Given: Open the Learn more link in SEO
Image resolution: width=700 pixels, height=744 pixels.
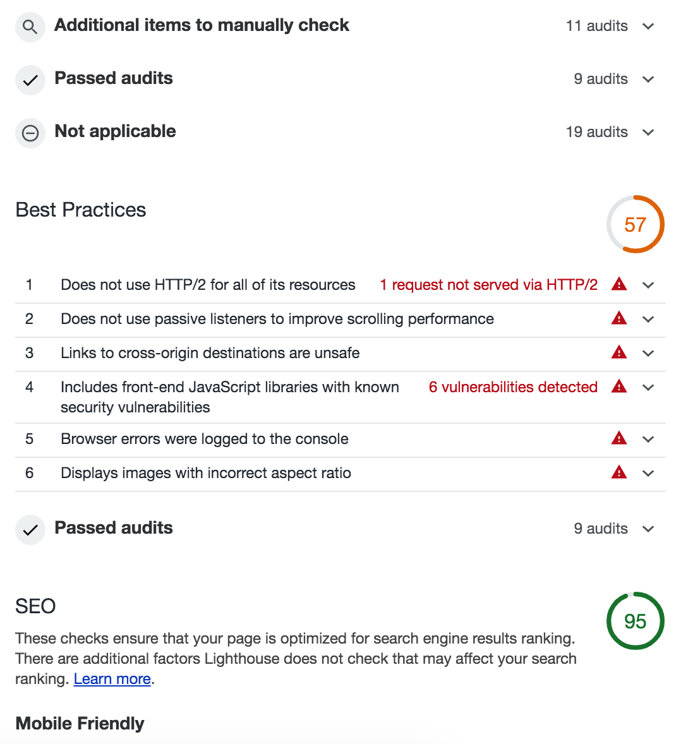Looking at the screenshot, I should [x=112, y=679].
